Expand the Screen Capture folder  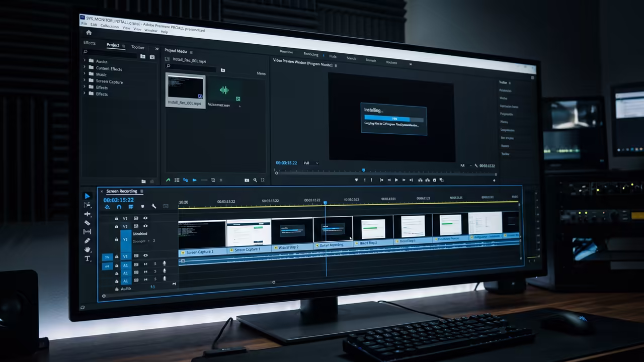[85, 80]
